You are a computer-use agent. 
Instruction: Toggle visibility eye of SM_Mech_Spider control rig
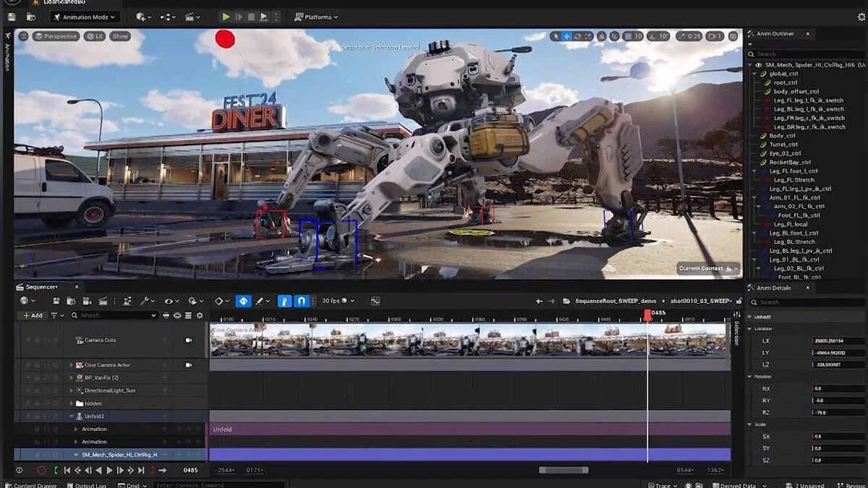(x=758, y=65)
